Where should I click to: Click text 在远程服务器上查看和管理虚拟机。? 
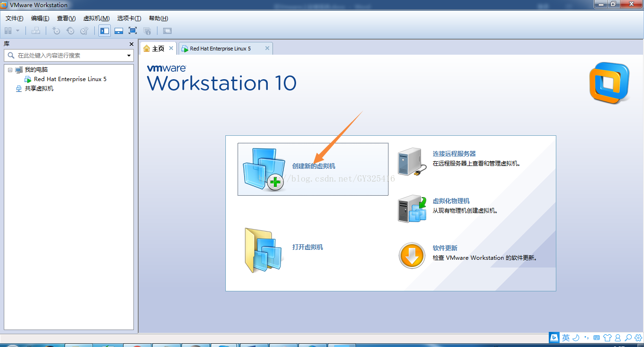click(x=476, y=164)
